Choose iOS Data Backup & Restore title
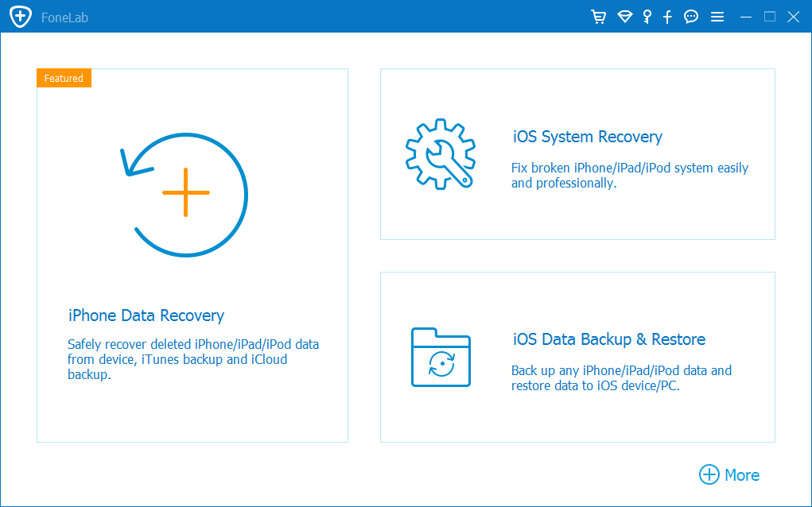Viewport: 812px width, 507px height. click(x=609, y=339)
